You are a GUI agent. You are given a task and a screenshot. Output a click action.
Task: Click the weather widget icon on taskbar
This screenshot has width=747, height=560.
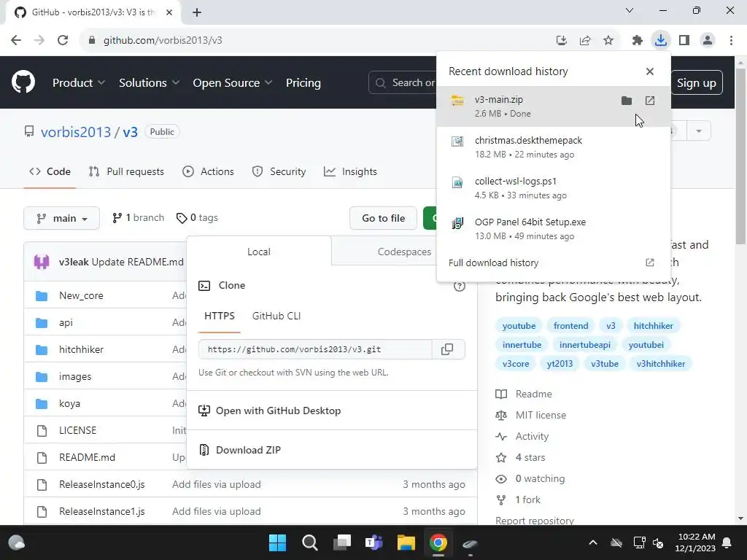17,542
